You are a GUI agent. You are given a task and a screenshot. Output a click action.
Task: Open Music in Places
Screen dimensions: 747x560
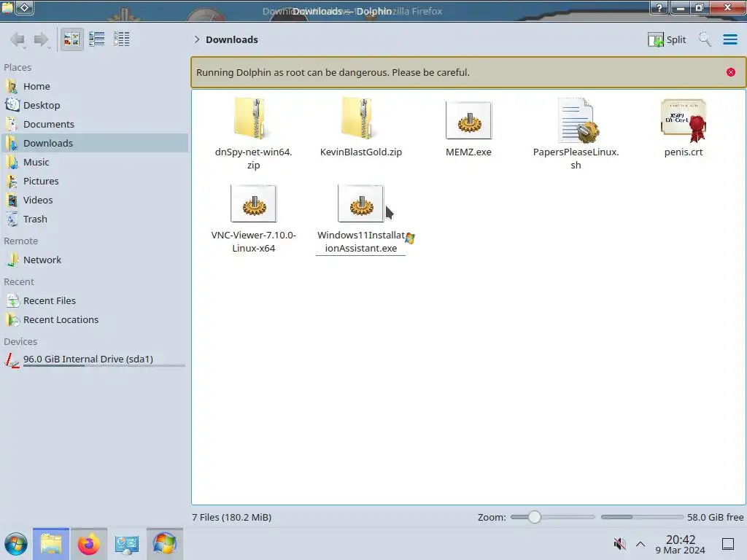coord(94,163)
